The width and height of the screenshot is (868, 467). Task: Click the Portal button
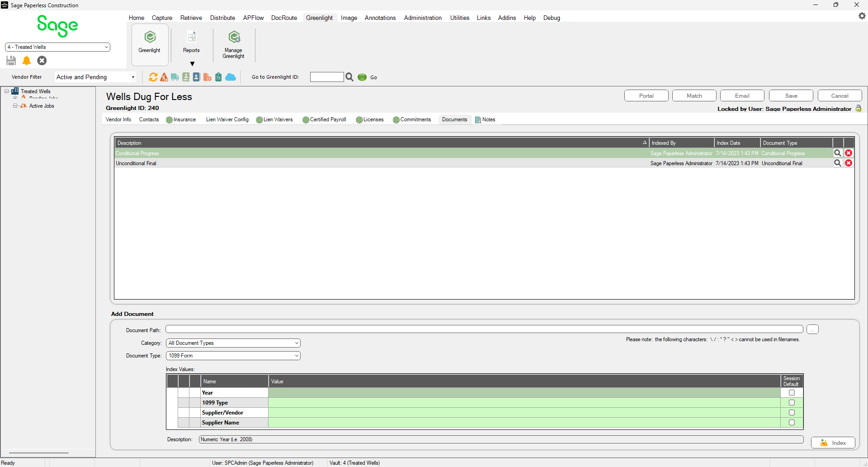tap(646, 96)
